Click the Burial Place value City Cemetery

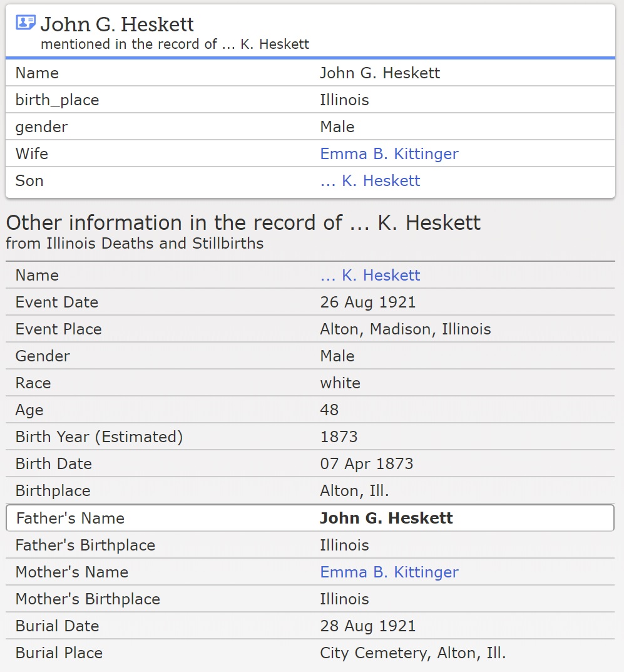(412, 653)
